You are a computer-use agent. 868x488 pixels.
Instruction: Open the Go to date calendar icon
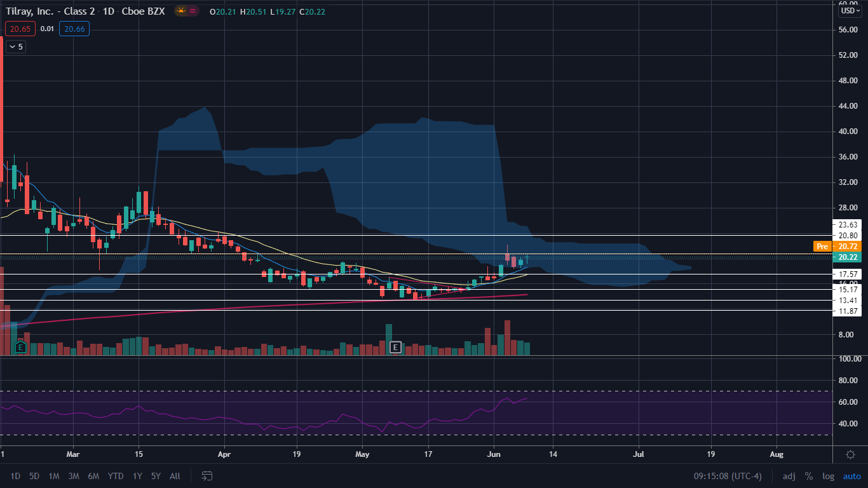click(x=207, y=475)
